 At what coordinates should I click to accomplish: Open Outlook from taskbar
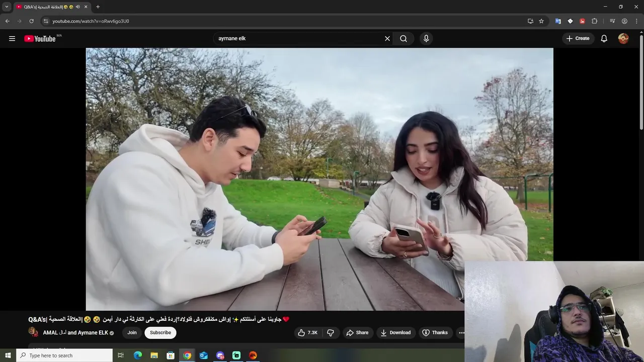click(203, 355)
